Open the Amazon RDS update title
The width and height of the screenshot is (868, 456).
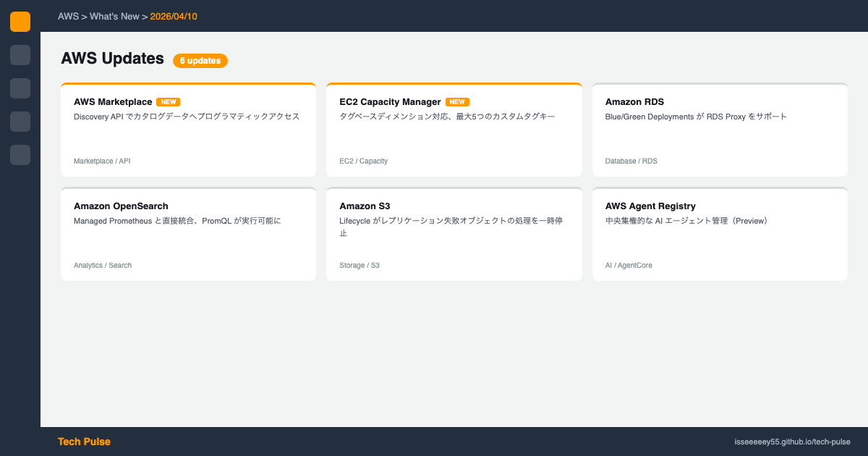coord(634,102)
